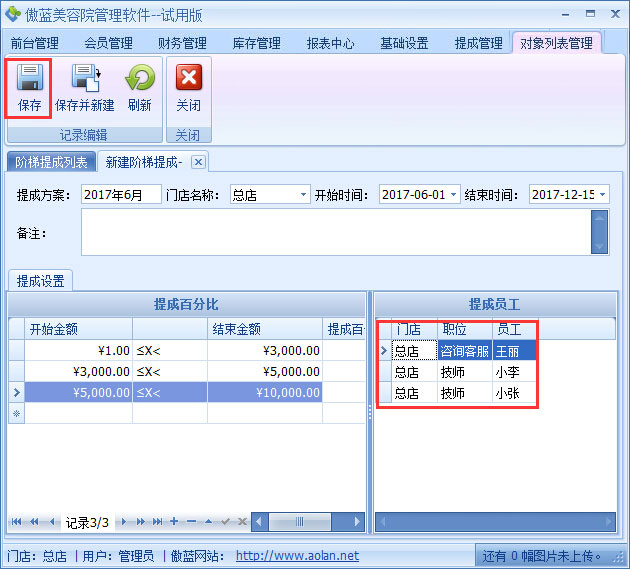Click the 提成员工 panel horizontal scrollbar
The height and width of the screenshot is (569, 630).
tap(495, 522)
